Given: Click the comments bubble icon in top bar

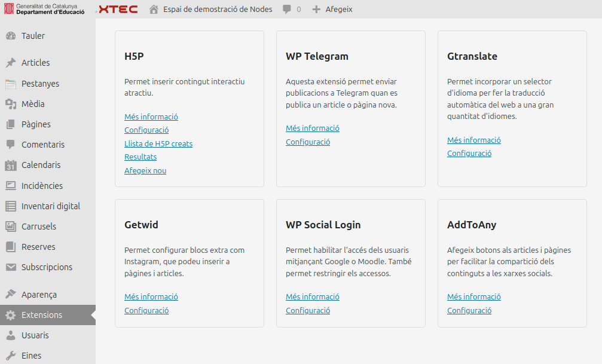Looking at the screenshot, I should (288, 9).
